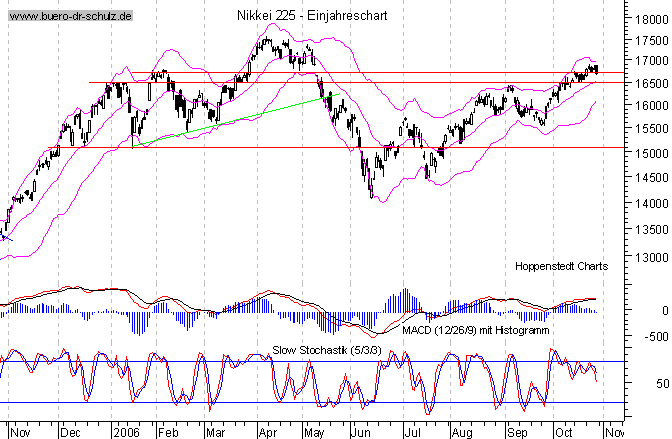672x439 pixels.
Task: Select the 16500 price axis label
Action: 652,83
